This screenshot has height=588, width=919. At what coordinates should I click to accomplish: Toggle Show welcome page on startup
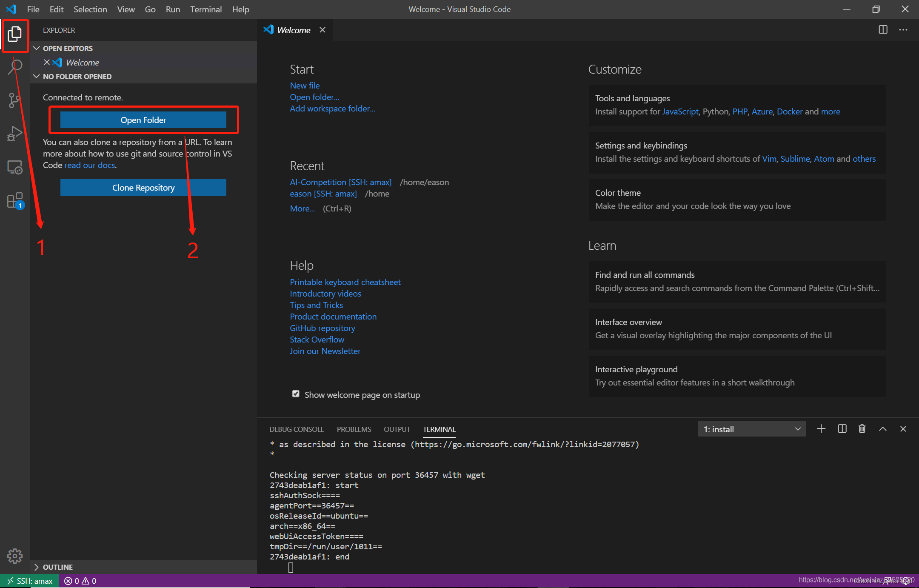[x=296, y=394]
